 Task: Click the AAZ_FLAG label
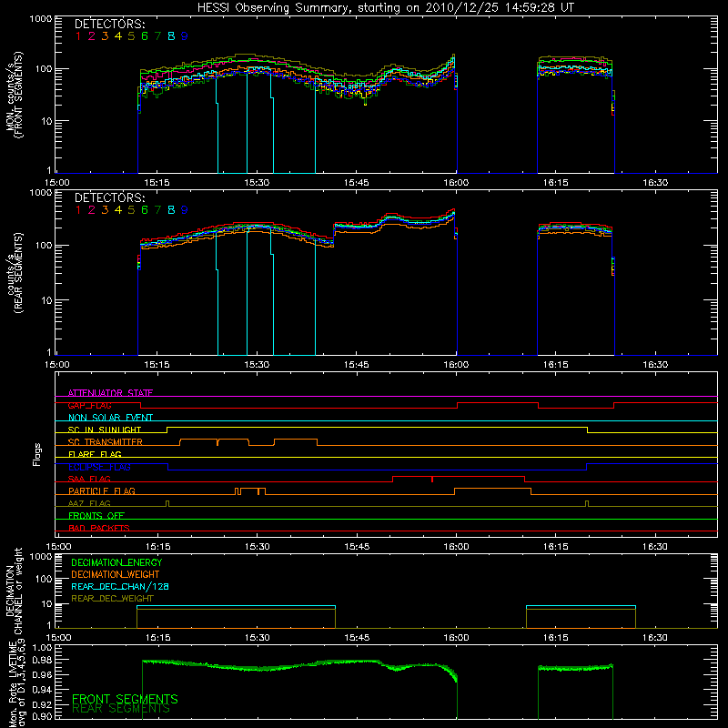(89, 504)
